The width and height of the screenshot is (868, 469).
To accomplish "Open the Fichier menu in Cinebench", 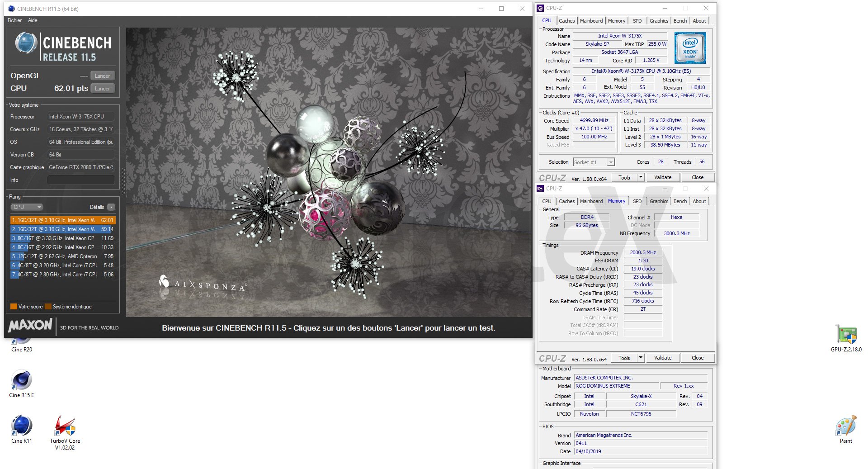I will click(x=14, y=20).
